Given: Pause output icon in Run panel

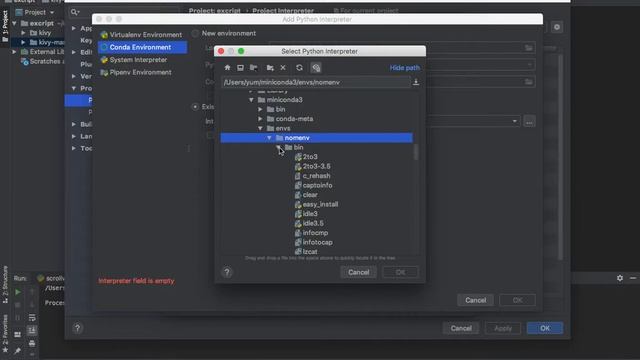Looking at the screenshot, I should click(18, 318).
